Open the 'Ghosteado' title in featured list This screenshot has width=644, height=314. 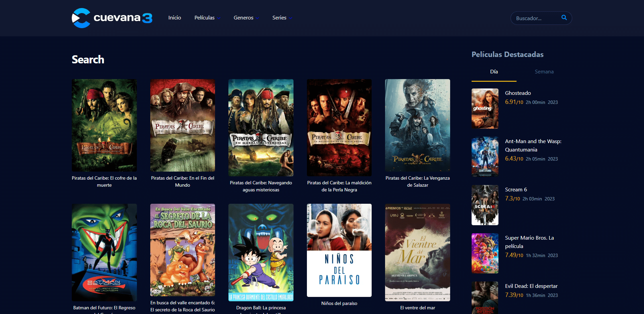(x=518, y=93)
